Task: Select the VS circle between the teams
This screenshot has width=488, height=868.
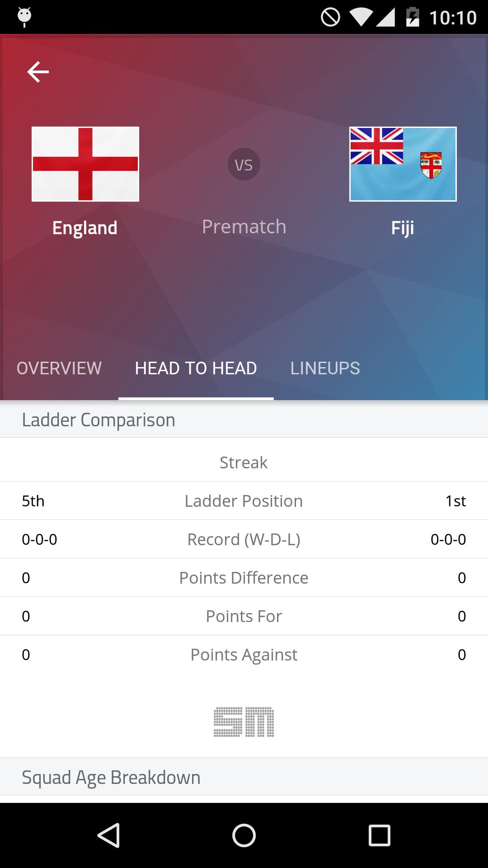Action: (244, 164)
